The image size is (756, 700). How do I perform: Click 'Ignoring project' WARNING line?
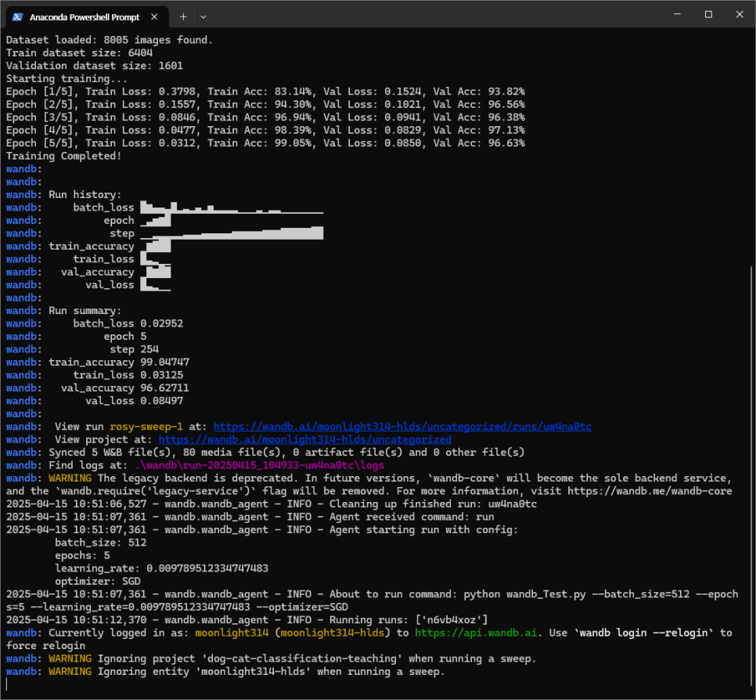(271, 659)
